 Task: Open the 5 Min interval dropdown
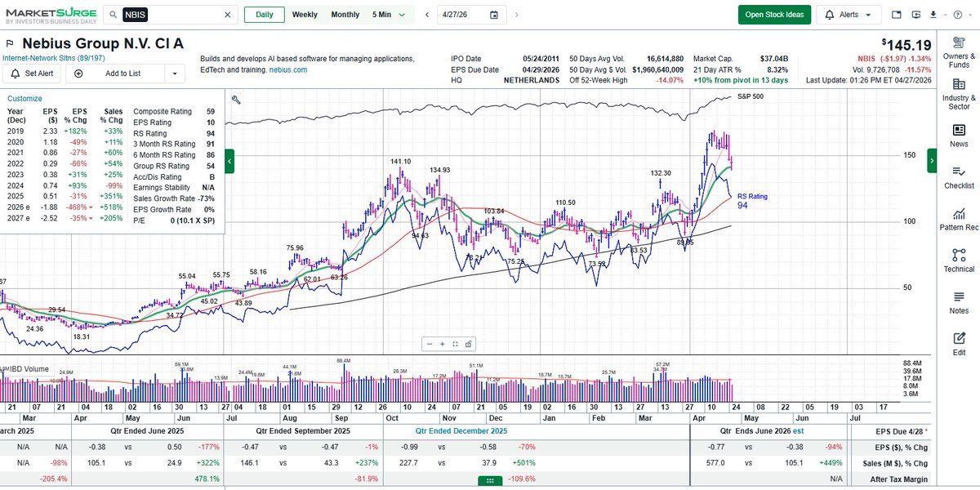click(x=388, y=15)
